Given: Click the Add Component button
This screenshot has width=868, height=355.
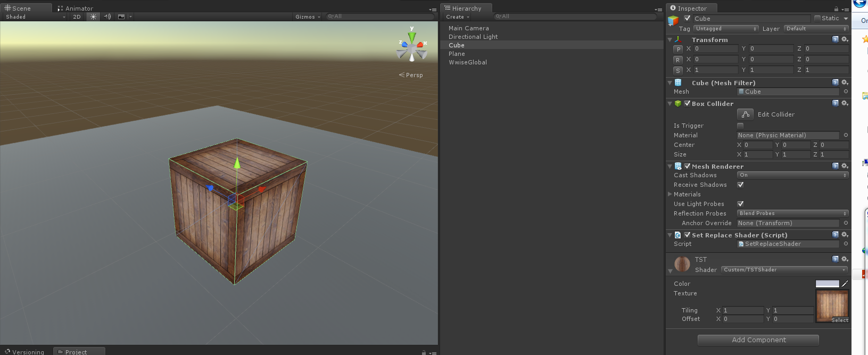Looking at the screenshot, I should [x=758, y=340].
